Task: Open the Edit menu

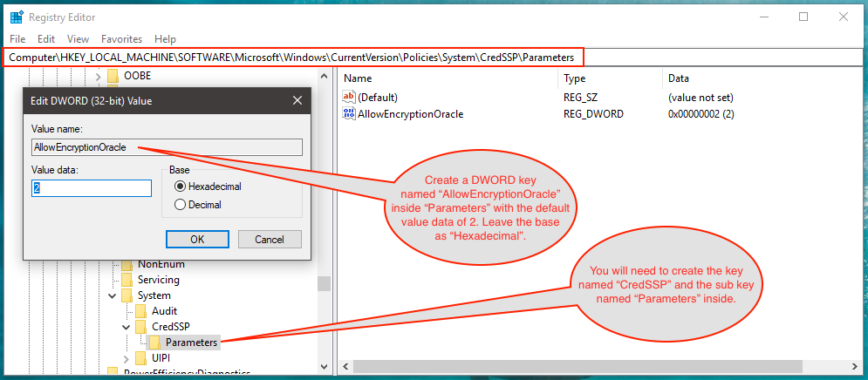Action: click(46, 39)
